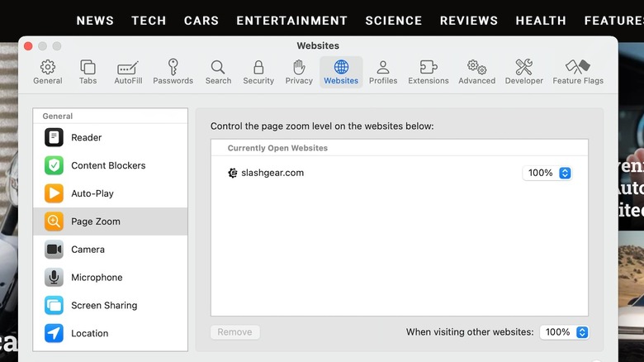Choose Content Blockers in sidebar
This screenshot has height=362, width=644.
111,165
